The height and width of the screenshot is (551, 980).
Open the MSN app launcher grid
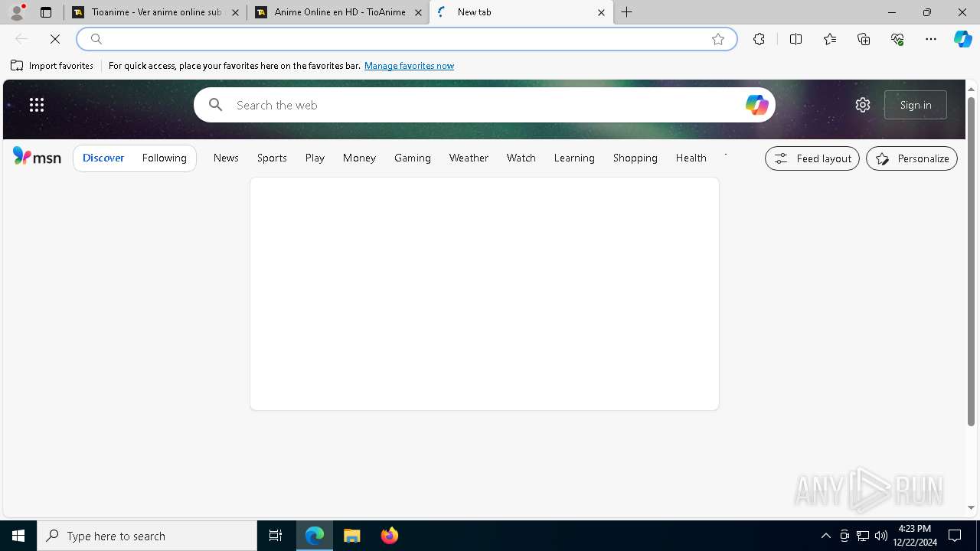37,105
